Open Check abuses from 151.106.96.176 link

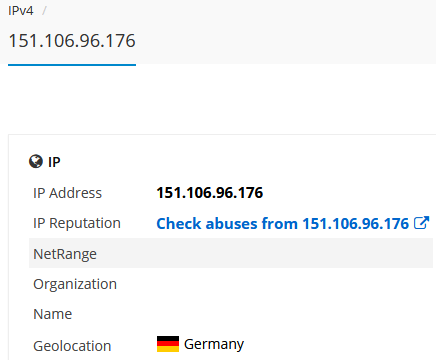[283, 223]
